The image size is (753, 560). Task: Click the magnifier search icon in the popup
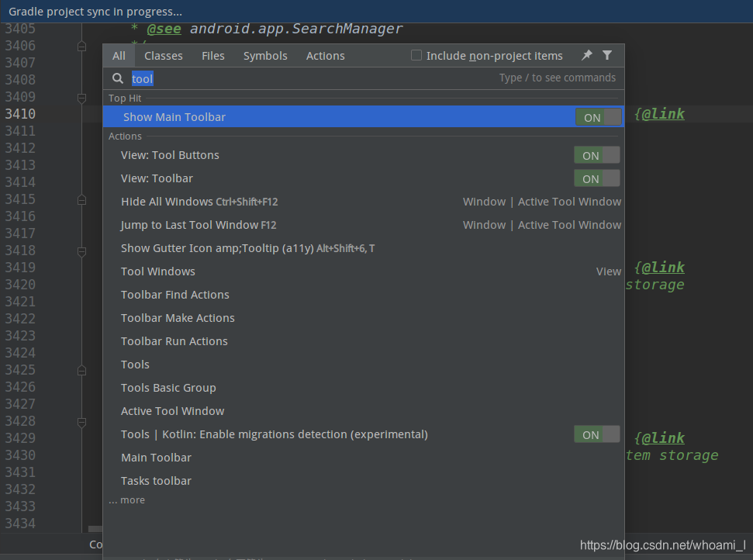(117, 78)
